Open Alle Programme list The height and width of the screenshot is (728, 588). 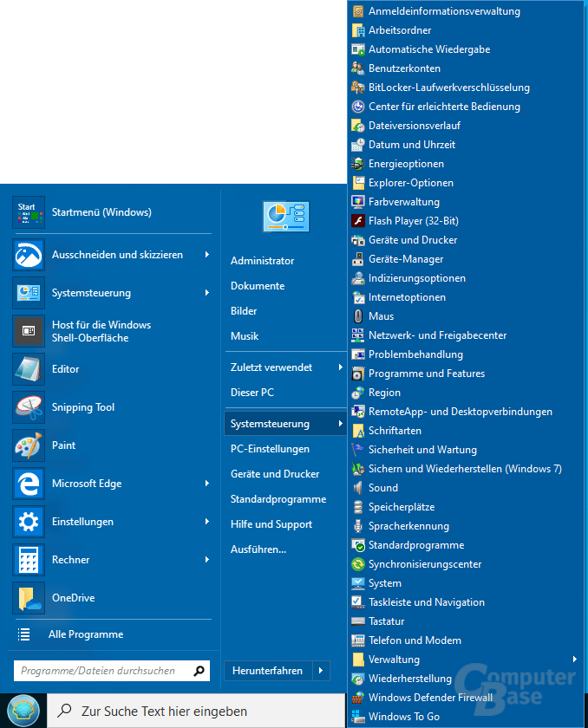(85, 634)
